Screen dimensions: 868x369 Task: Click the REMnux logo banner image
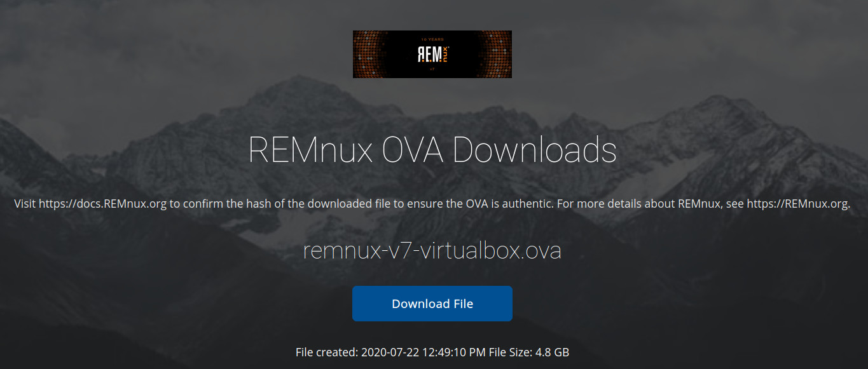click(x=432, y=54)
